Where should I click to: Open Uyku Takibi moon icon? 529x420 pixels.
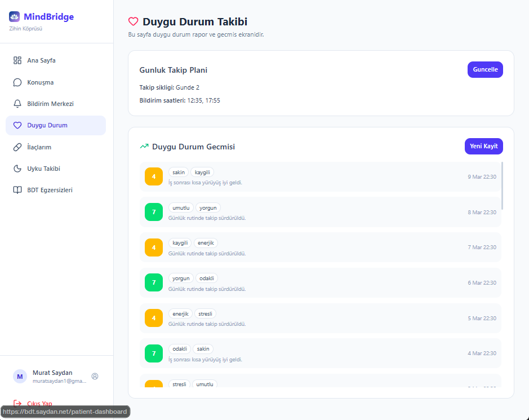pyautogui.click(x=17, y=169)
